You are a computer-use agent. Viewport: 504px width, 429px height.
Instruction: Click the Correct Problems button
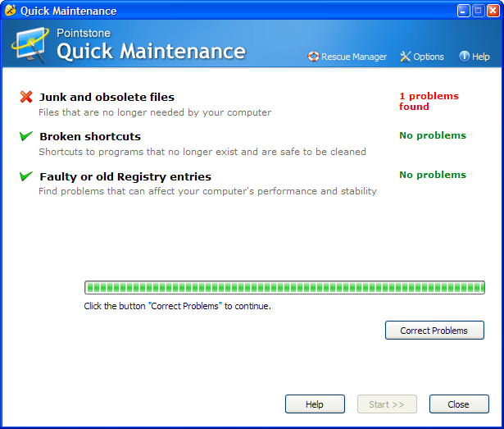coord(434,331)
